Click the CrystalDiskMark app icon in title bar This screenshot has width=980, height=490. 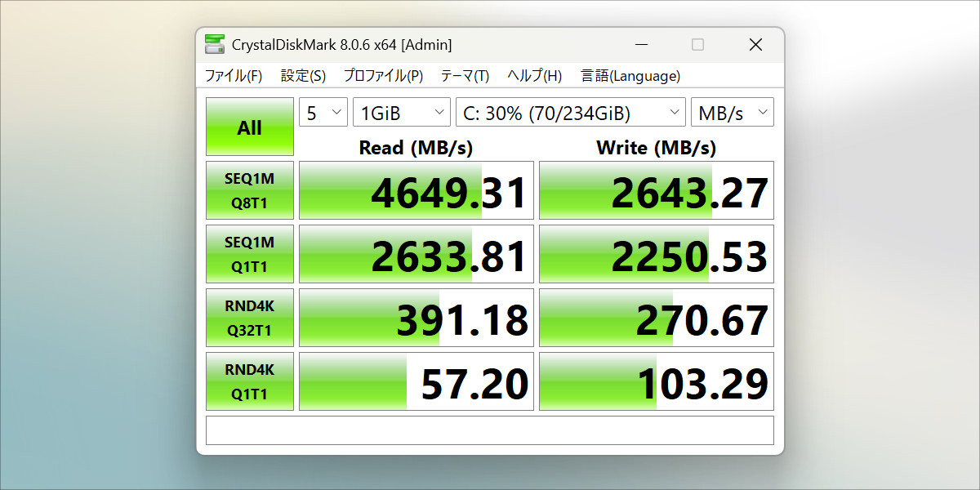pyautogui.click(x=215, y=45)
